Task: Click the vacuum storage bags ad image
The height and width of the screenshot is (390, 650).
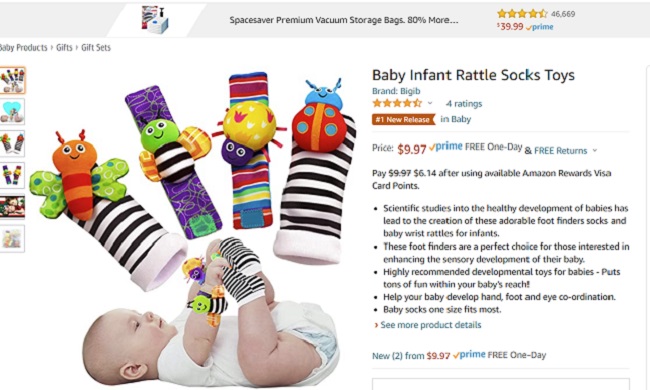Action: pyautogui.click(x=155, y=19)
